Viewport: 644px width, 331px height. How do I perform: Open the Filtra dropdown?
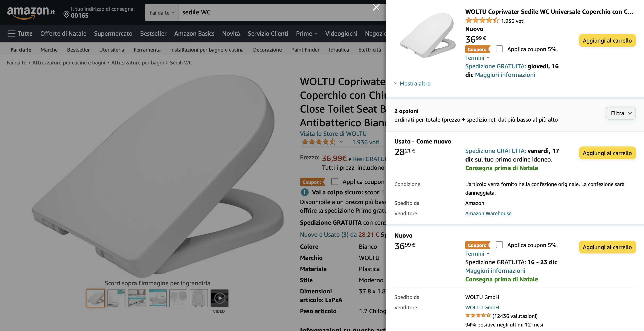[621, 113]
